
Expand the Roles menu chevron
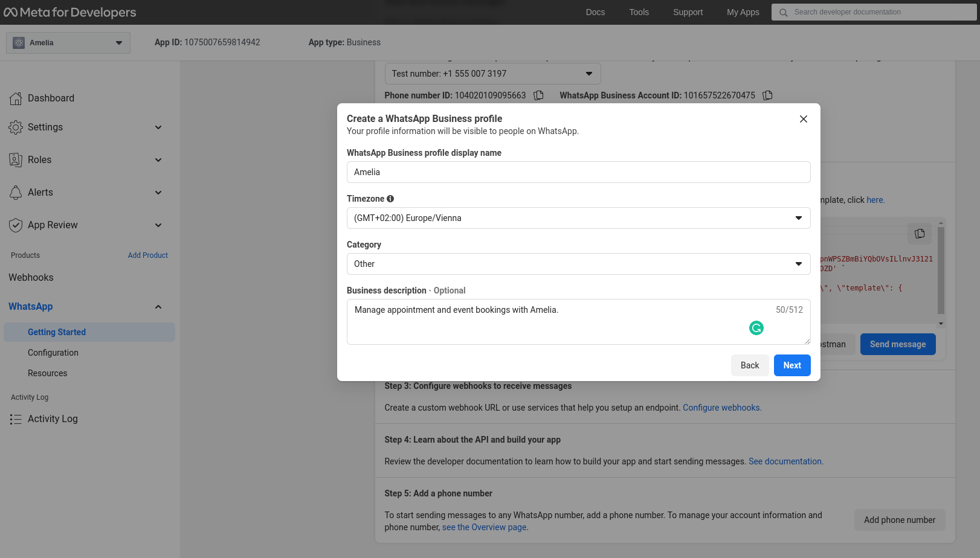point(158,160)
